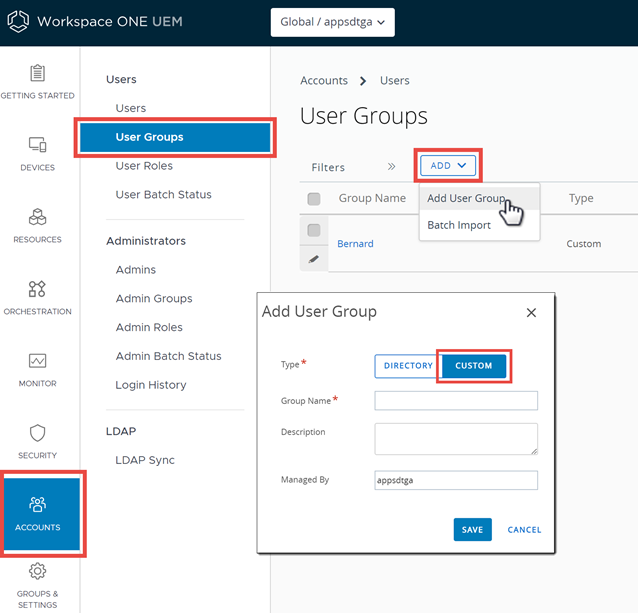Open the Getting Started clipboard icon

[37, 73]
